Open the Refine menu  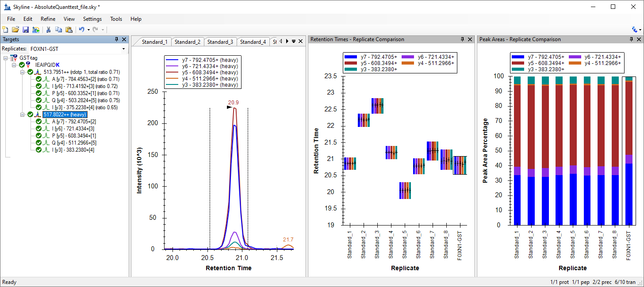click(x=48, y=19)
